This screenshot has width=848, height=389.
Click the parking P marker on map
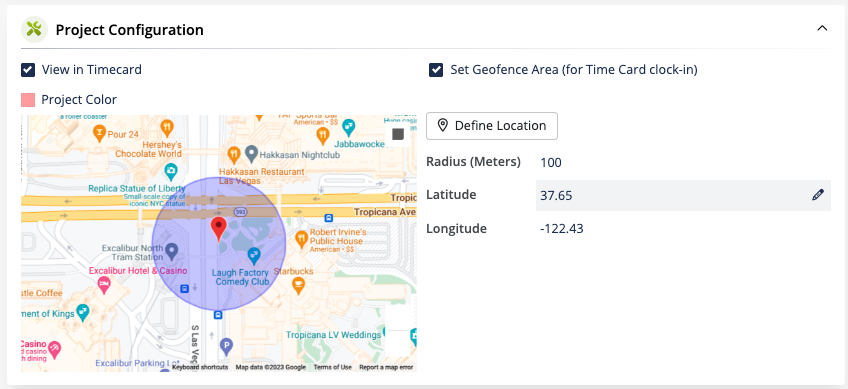click(x=227, y=345)
